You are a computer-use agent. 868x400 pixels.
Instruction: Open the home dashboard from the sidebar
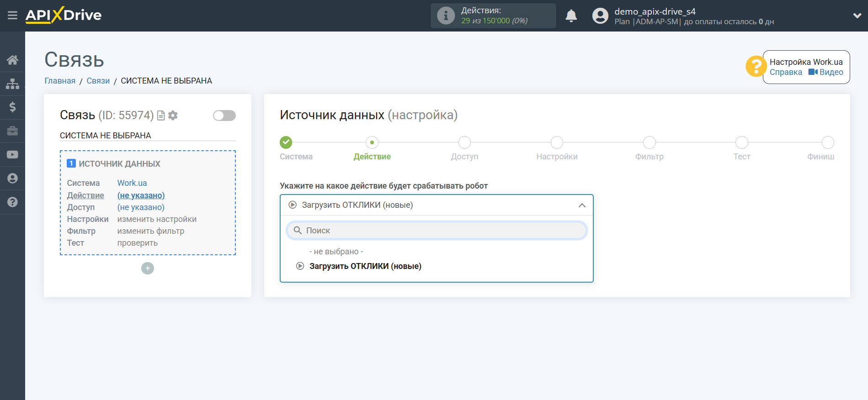12,60
